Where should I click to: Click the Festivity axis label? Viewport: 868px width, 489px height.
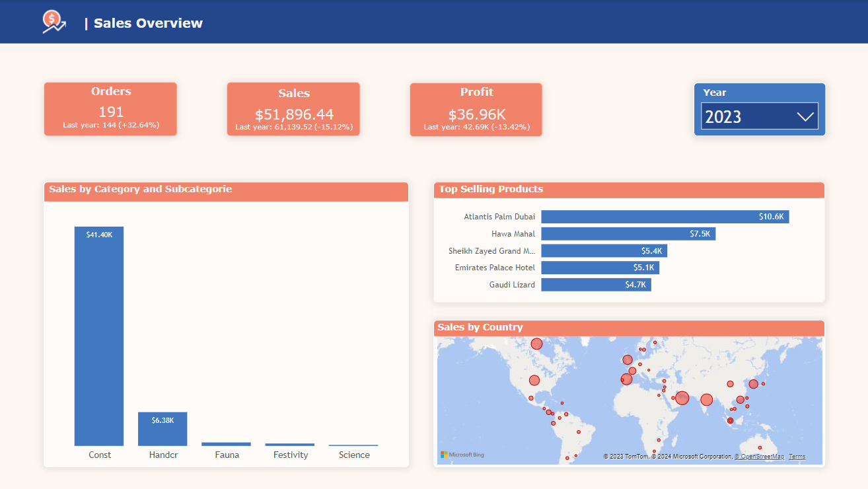[x=290, y=455]
